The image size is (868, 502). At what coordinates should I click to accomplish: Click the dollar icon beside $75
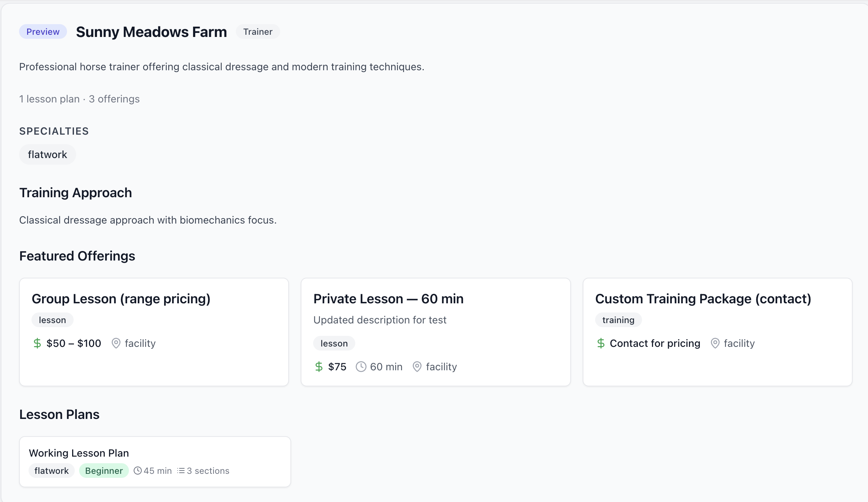click(319, 367)
